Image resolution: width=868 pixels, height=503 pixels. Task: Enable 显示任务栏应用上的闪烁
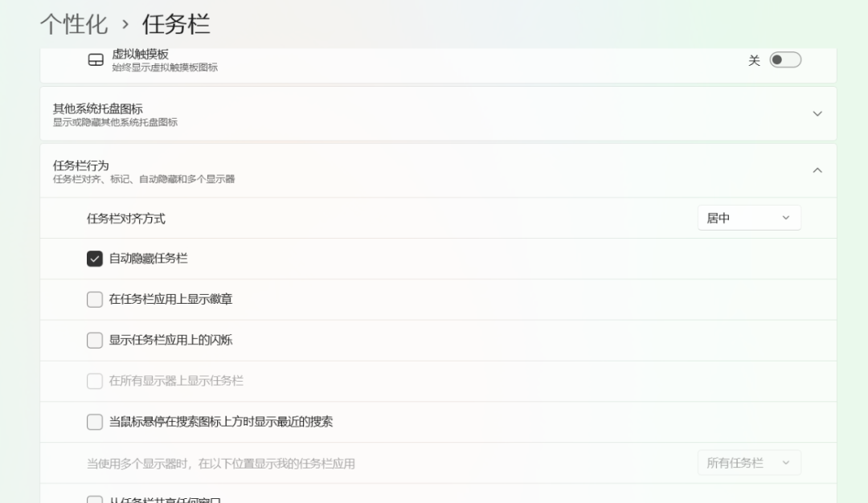coord(96,340)
